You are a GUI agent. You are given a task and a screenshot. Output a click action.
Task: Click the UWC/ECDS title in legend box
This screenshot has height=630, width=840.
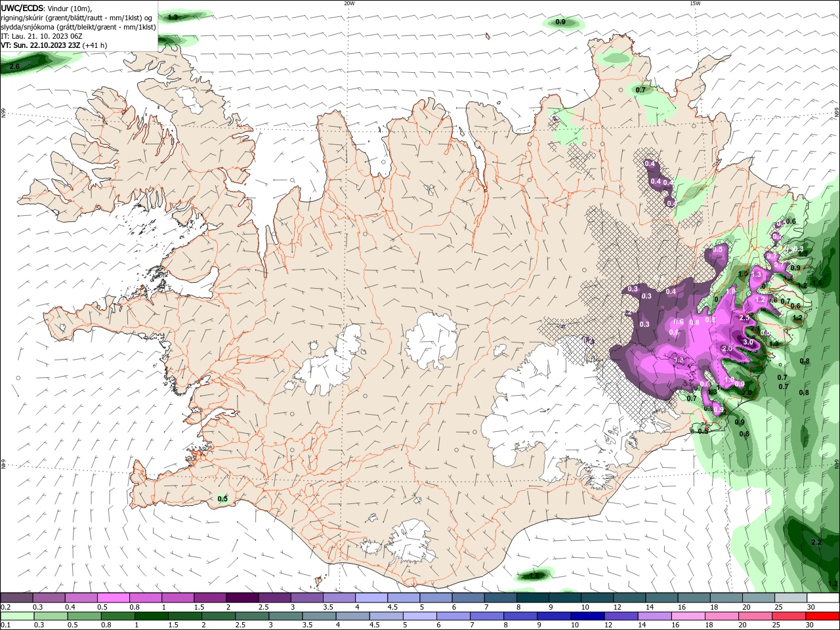pos(22,8)
